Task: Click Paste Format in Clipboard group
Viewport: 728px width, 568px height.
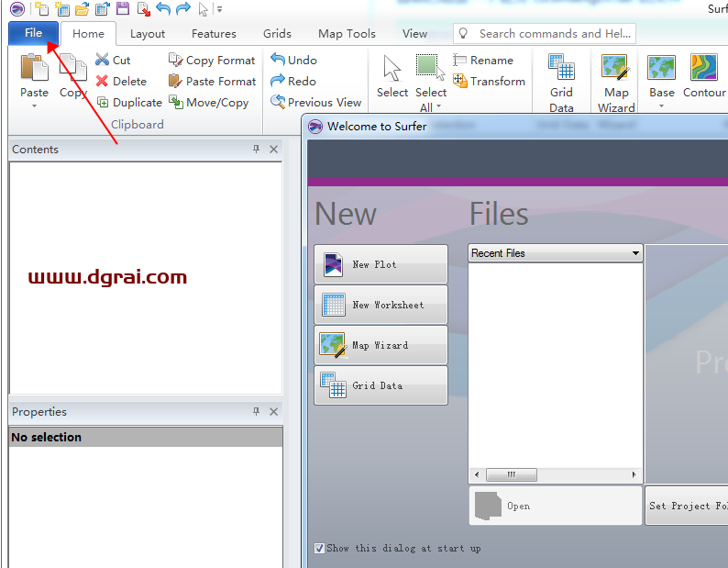Action: pyautogui.click(x=212, y=81)
